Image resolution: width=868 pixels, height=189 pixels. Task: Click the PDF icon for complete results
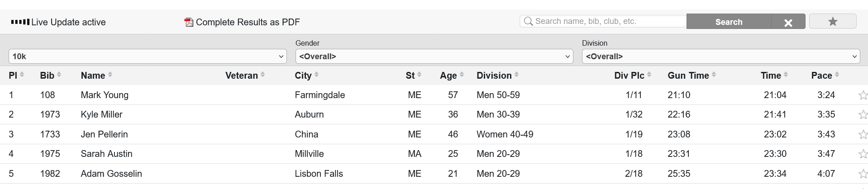[189, 22]
